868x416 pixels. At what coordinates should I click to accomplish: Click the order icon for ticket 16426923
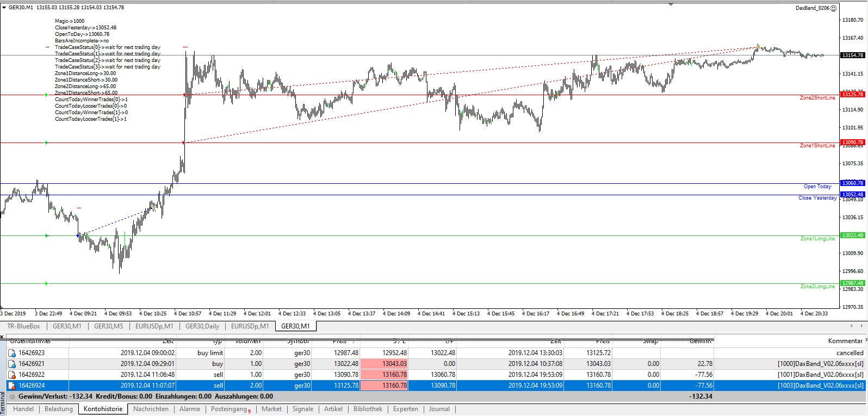click(x=12, y=353)
